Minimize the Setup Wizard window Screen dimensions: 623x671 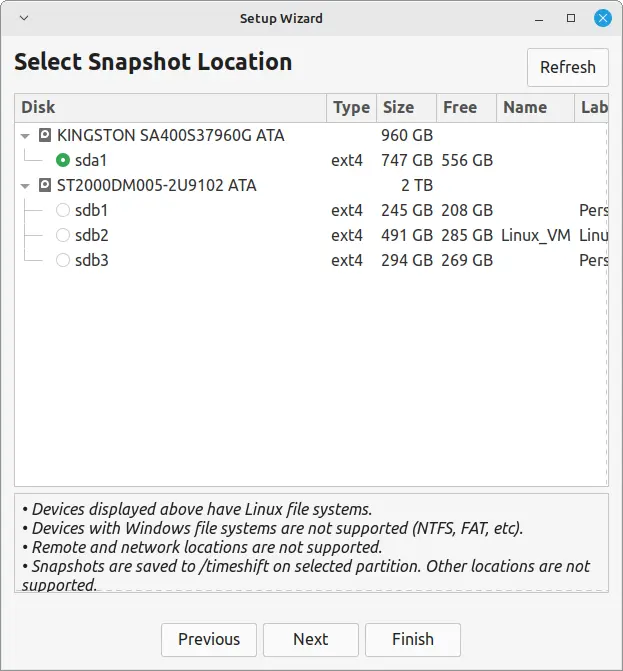pos(541,18)
